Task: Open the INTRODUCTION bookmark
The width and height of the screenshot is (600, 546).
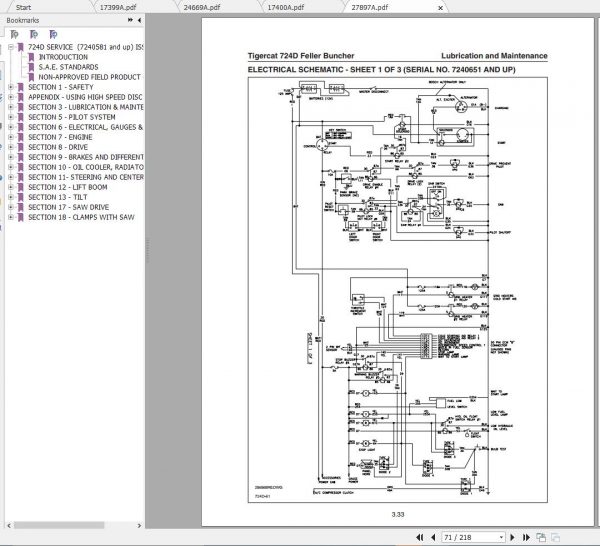Action: 63,57
